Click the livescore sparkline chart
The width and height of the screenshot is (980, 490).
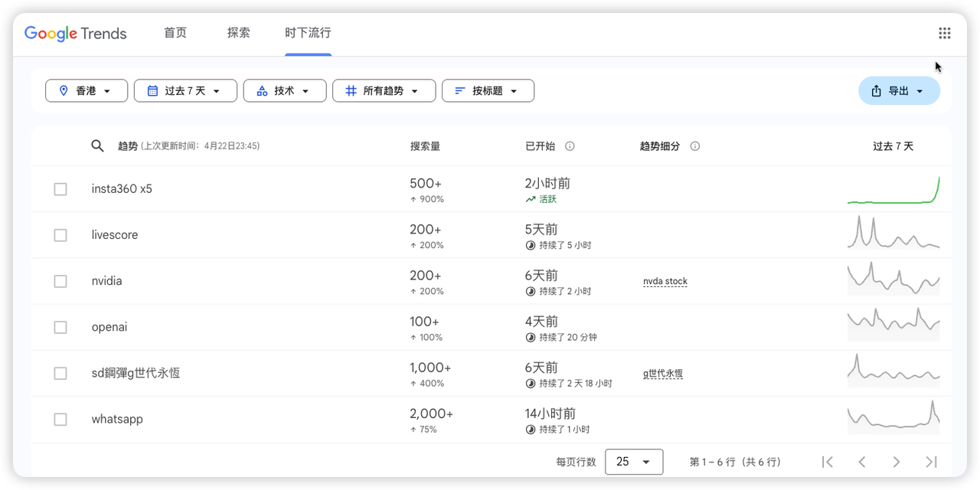(x=893, y=232)
